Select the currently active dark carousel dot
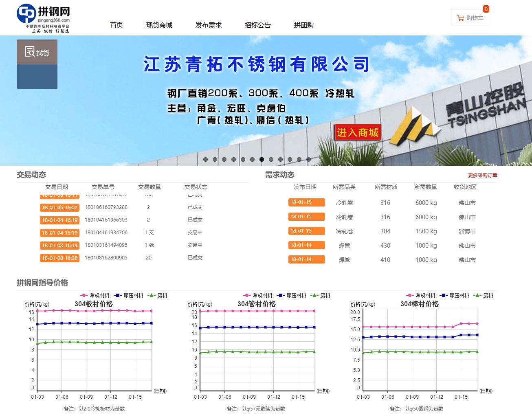 [262, 160]
